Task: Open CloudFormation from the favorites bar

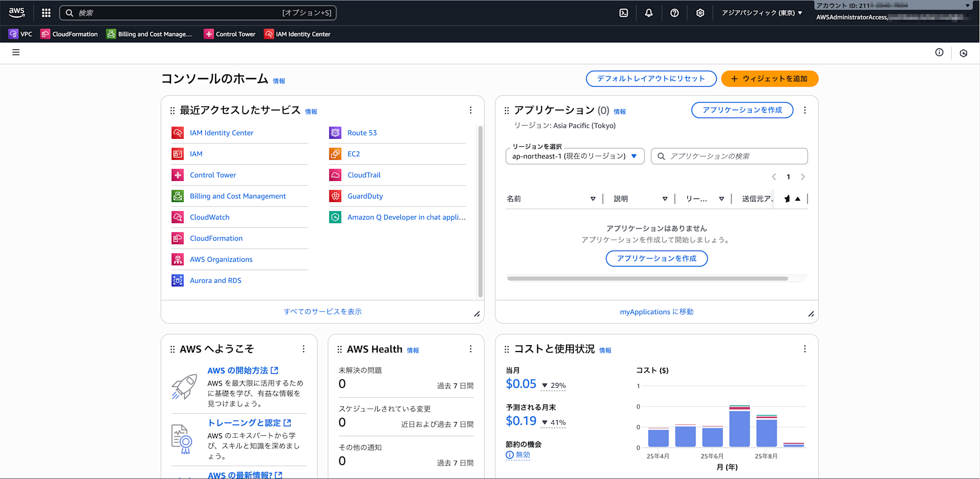Action: (x=69, y=34)
